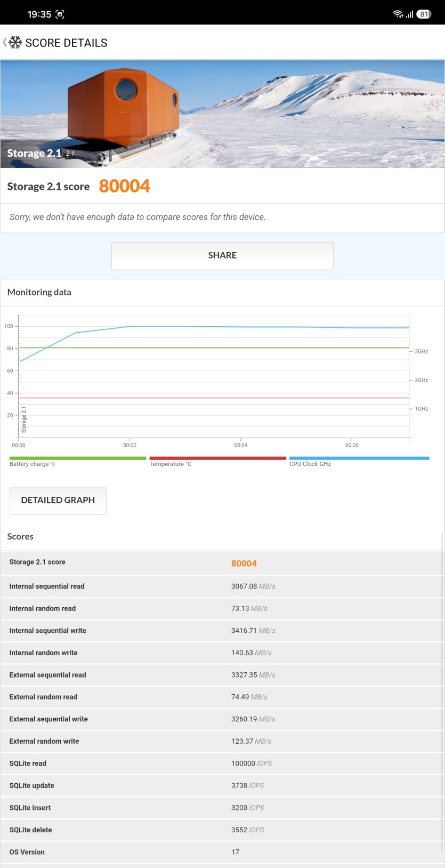The height and width of the screenshot is (868, 445).
Task: Tap the blue CPU Clock GHz legend bar
Action: click(x=359, y=458)
